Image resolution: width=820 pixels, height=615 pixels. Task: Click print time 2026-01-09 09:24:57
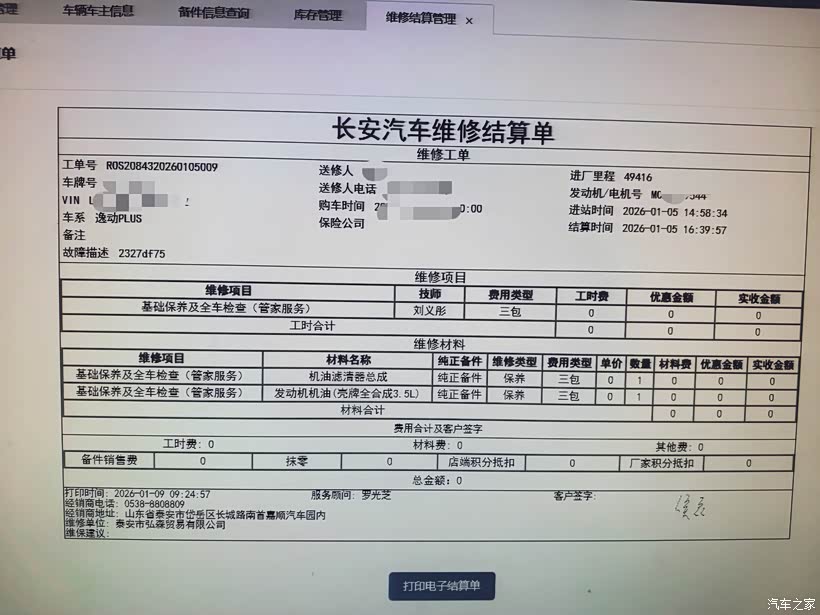162,494
